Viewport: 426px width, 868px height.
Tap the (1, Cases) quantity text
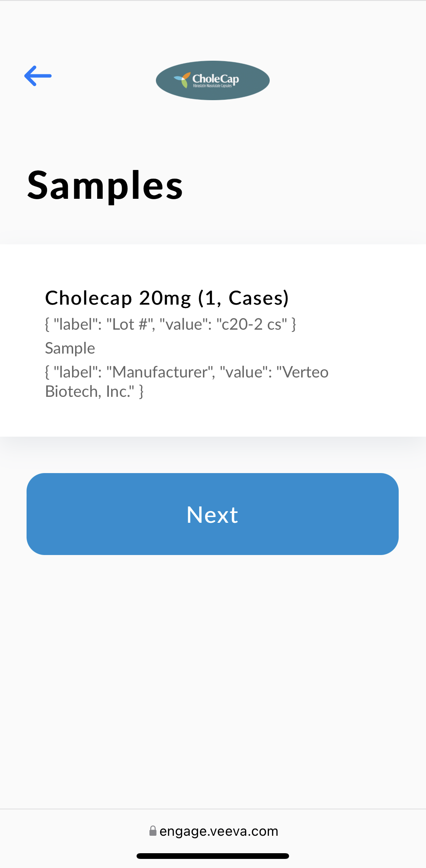244,298
